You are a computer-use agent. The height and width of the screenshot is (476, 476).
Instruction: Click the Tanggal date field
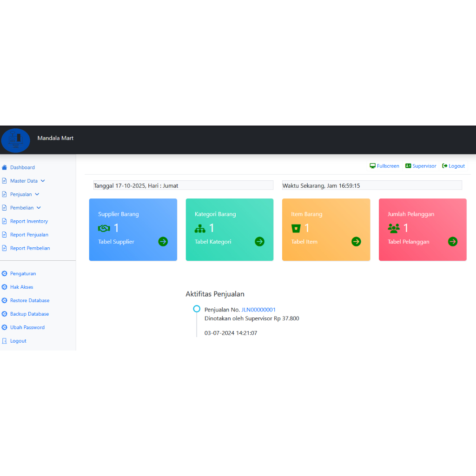pos(183,185)
